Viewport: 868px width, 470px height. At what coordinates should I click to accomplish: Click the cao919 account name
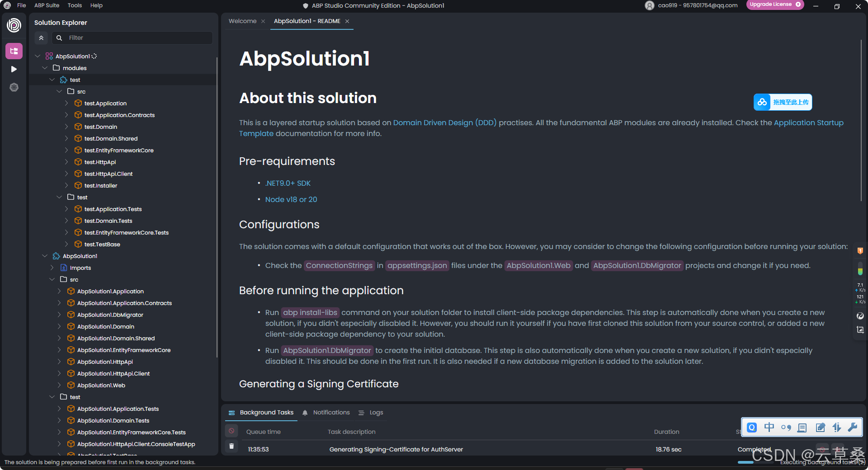point(698,5)
